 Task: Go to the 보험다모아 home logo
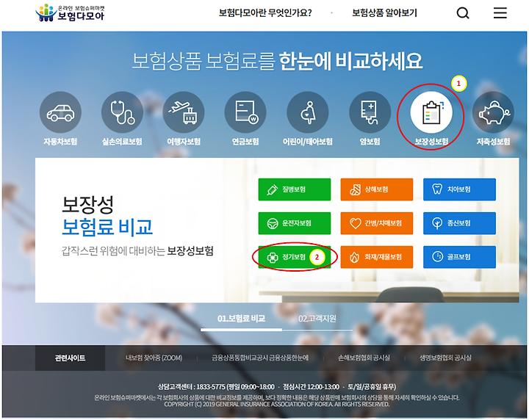pos(70,12)
